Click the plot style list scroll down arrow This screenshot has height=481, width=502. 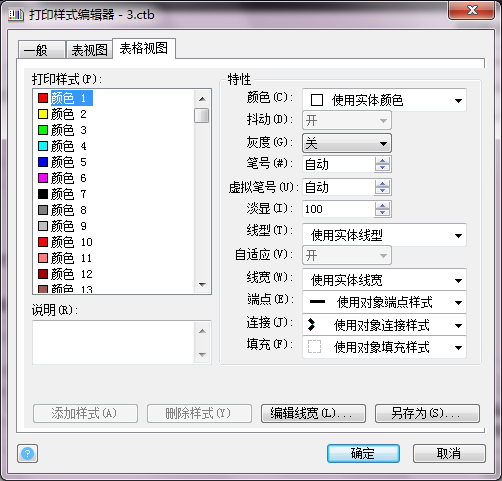coord(202,285)
